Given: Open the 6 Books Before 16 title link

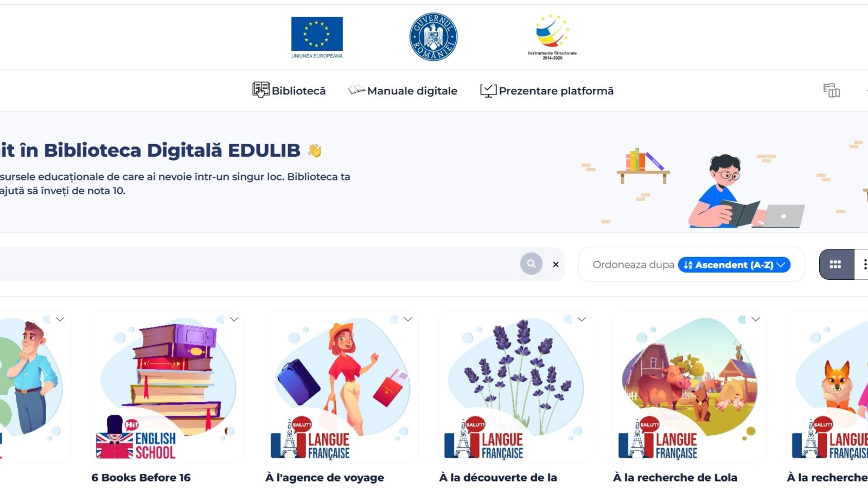Looking at the screenshot, I should click(141, 478).
